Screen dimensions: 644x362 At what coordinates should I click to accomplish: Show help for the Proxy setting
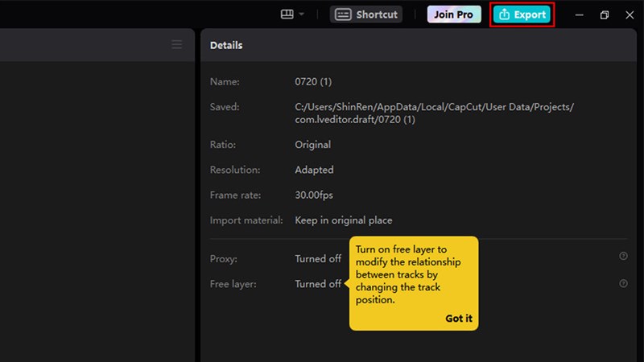click(x=623, y=257)
